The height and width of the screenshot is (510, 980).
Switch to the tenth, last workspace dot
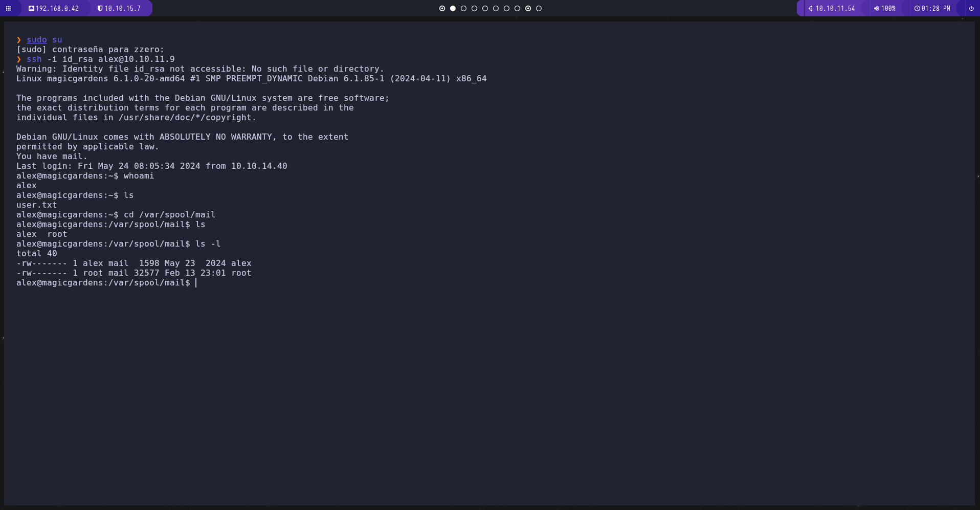coord(539,9)
